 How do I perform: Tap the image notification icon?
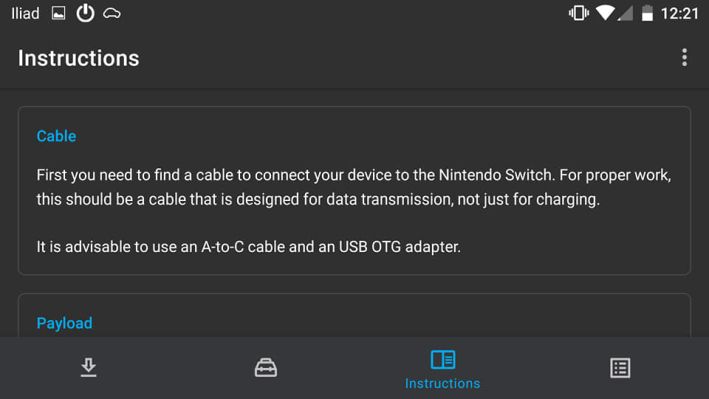pyautogui.click(x=58, y=14)
